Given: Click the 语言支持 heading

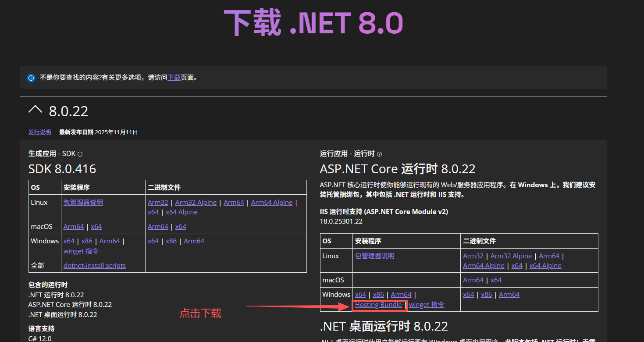Looking at the screenshot, I should click(42, 329).
